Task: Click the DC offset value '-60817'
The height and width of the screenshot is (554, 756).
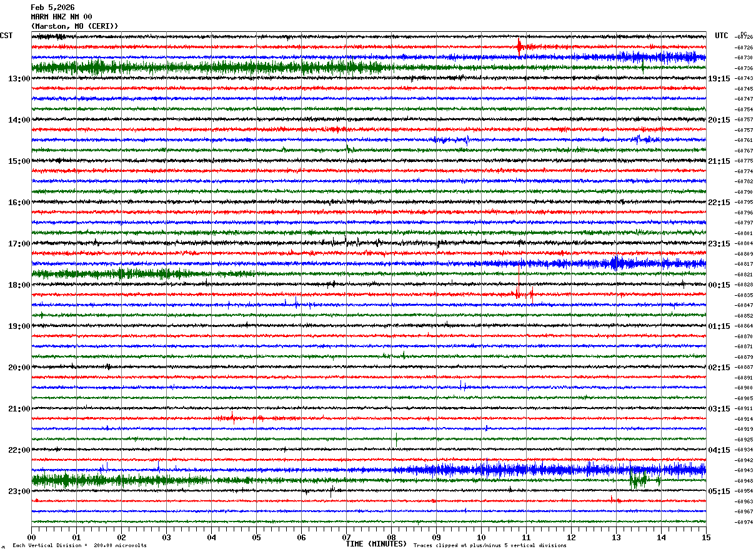Action: click(744, 264)
